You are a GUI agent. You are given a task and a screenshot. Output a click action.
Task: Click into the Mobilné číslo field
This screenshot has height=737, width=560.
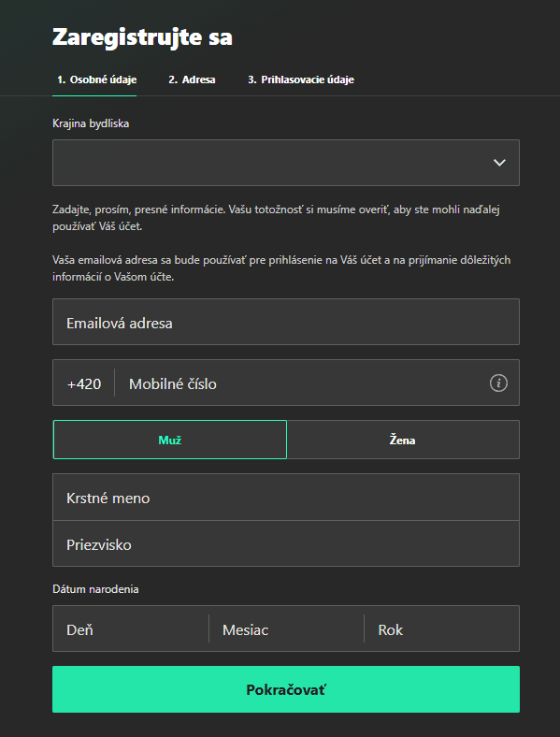pos(301,383)
